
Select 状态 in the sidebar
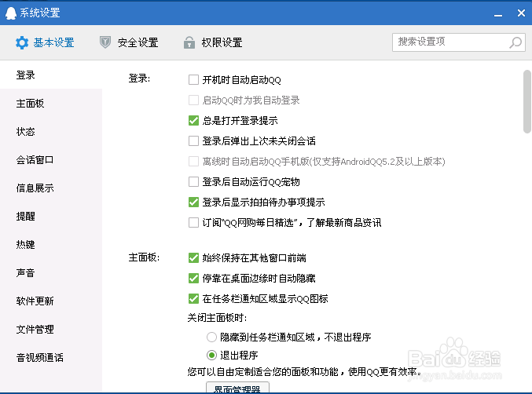[x=51, y=131]
